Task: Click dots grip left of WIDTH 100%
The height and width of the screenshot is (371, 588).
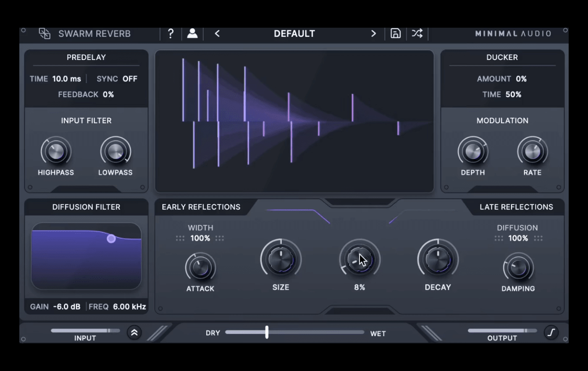Action: [x=180, y=238]
